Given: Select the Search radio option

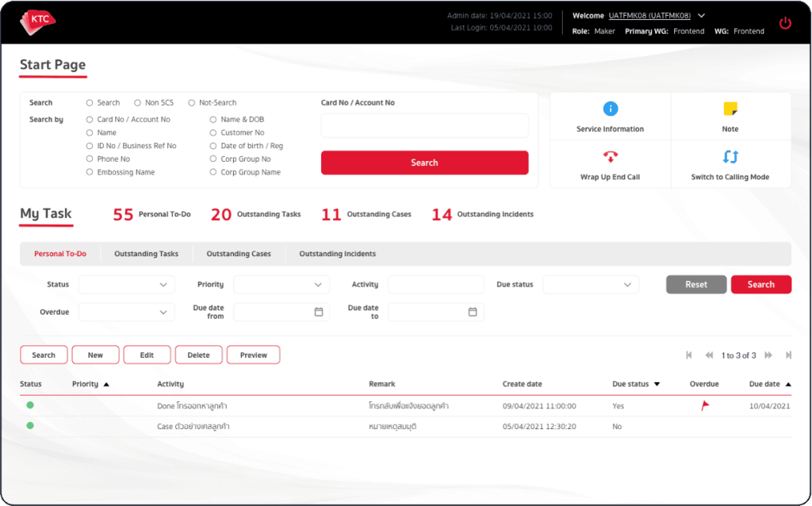Looking at the screenshot, I should coord(90,103).
